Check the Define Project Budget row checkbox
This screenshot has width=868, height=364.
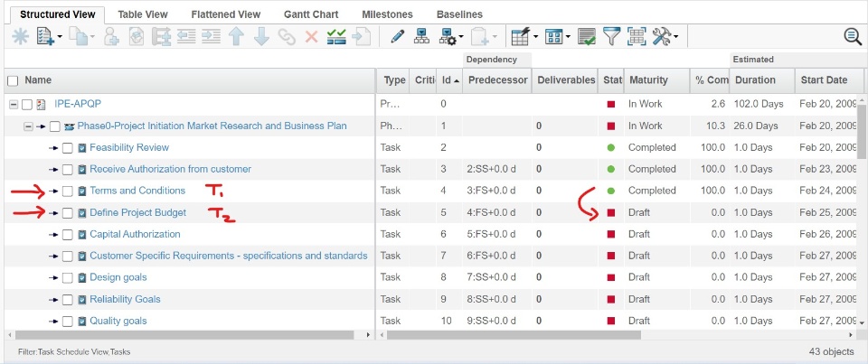(x=68, y=213)
